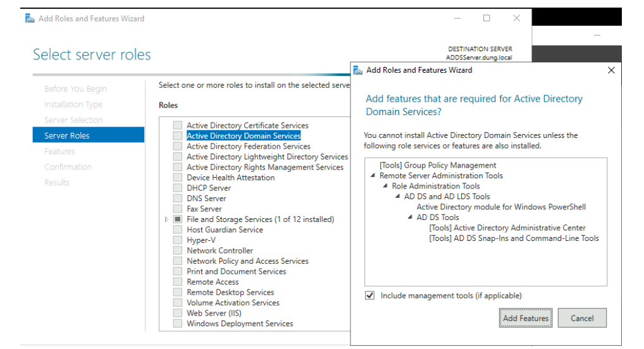This screenshot has height=349, width=644.
Task: Check Print and Document Services
Action: 177,271
